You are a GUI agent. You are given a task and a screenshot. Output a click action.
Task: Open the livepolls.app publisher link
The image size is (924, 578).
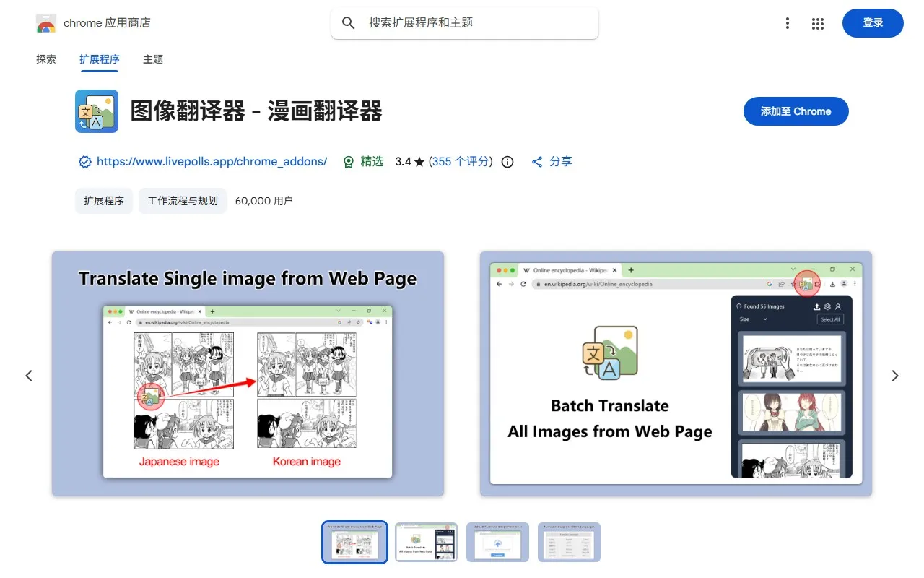212,162
